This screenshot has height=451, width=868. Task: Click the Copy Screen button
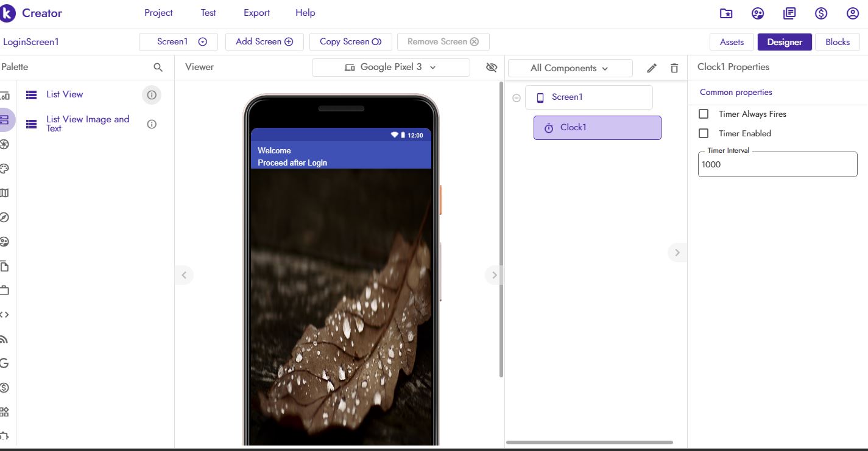350,41
